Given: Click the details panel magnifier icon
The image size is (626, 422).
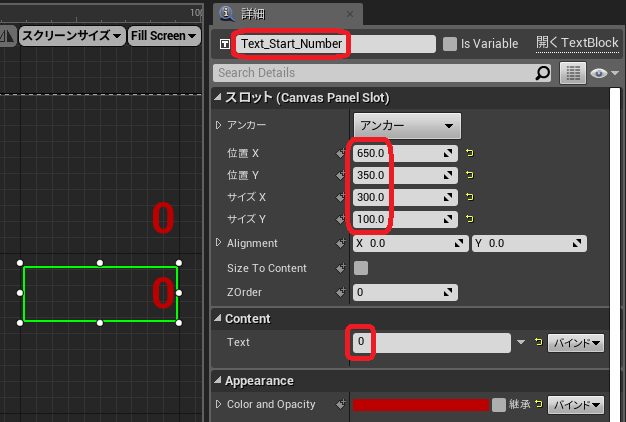Looking at the screenshot, I should tap(226, 14).
